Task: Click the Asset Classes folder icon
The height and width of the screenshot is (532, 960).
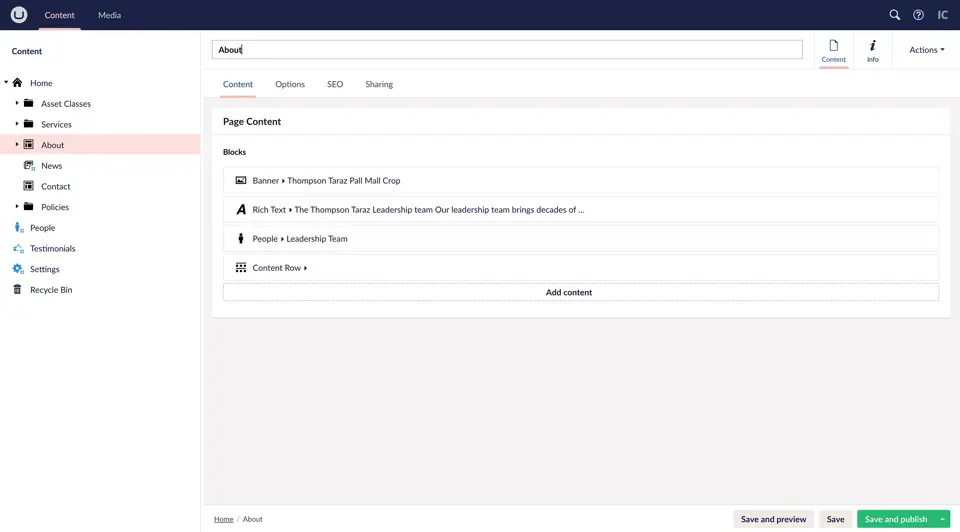Action: [29, 103]
